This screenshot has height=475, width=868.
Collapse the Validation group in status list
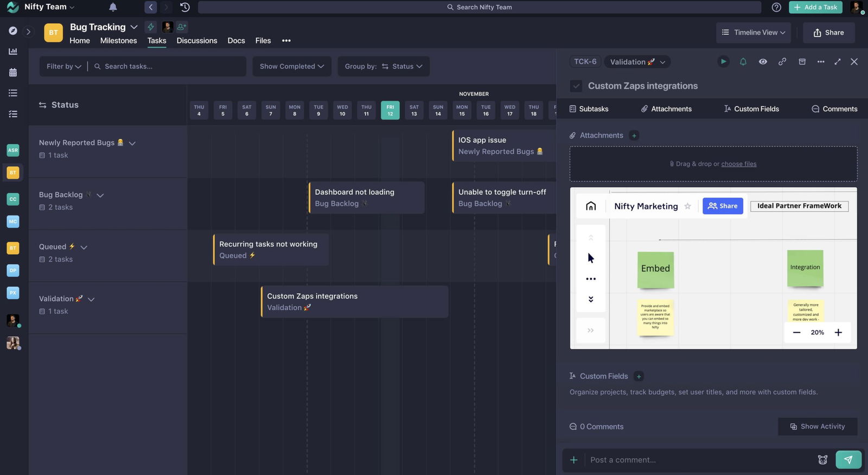tap(91, 300)
